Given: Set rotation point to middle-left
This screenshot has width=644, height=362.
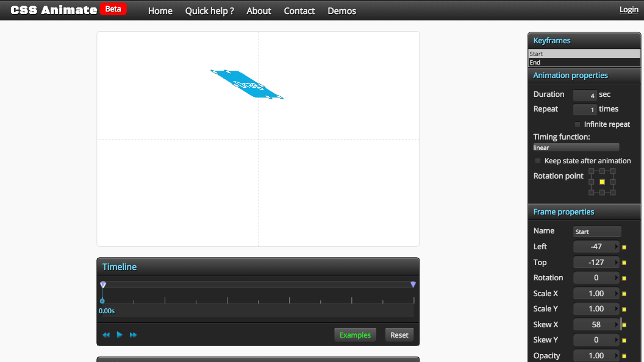Looking at the screenshot, I should click(x=592, y=182).
